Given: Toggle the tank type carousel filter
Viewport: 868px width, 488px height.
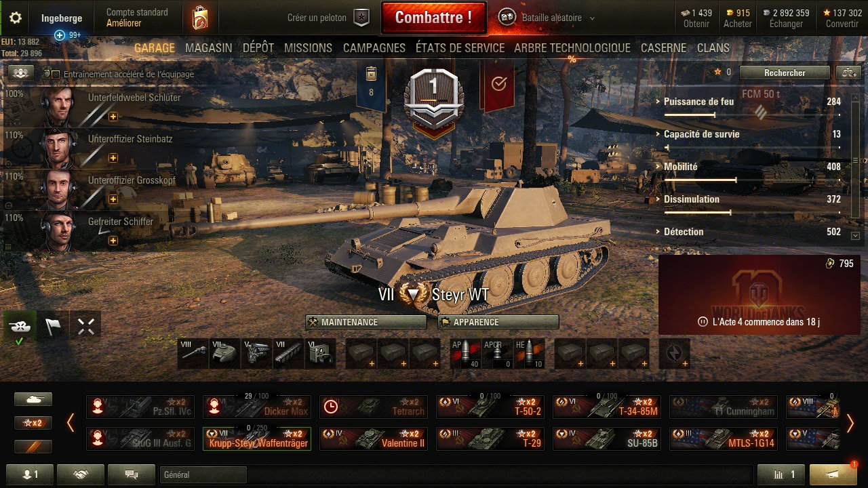Looking at the screenshot, I should pyautogui.click(x=33, y=399).
